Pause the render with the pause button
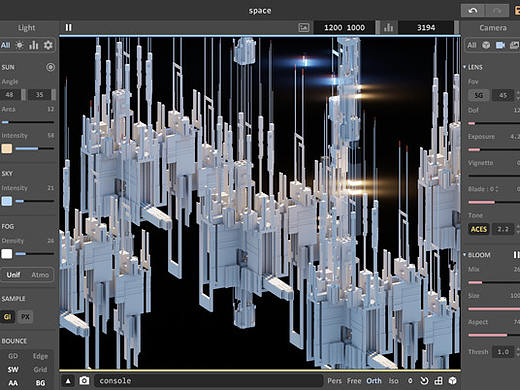 (x=68, y=27)
